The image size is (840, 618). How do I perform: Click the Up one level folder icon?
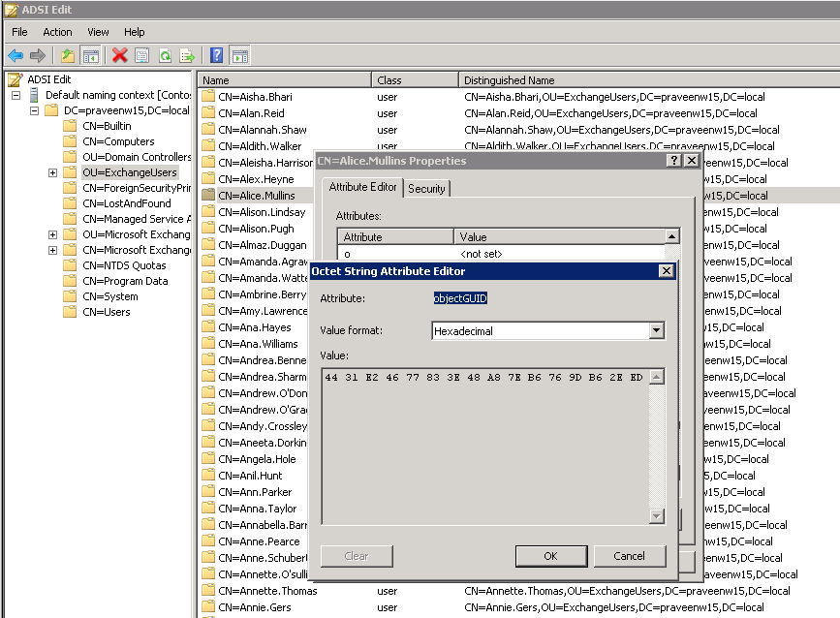point(68,55)
